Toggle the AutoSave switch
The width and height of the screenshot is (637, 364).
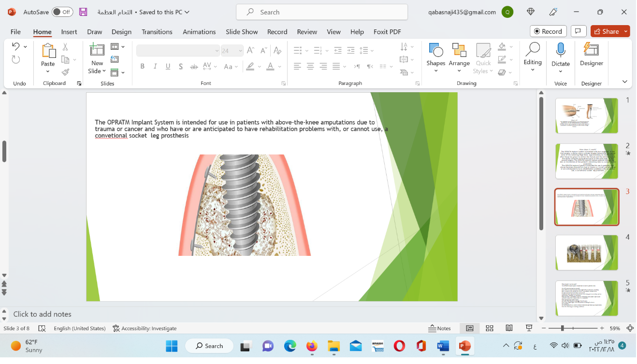pyautogui.click(x=62, y=12)
